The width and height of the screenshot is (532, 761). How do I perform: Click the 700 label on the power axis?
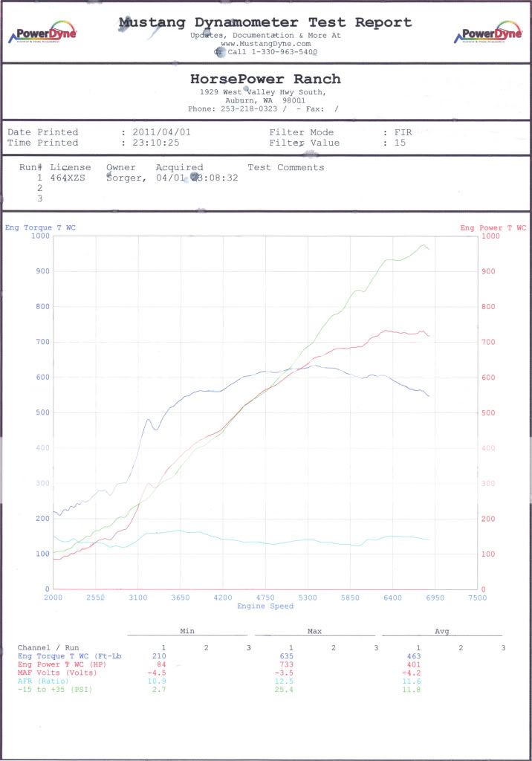point(488,342)
